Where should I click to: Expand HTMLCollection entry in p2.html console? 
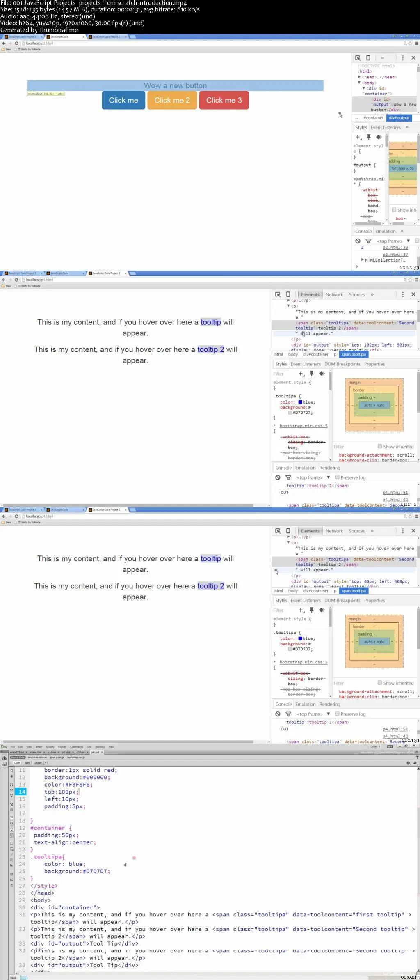click(362, 260)
